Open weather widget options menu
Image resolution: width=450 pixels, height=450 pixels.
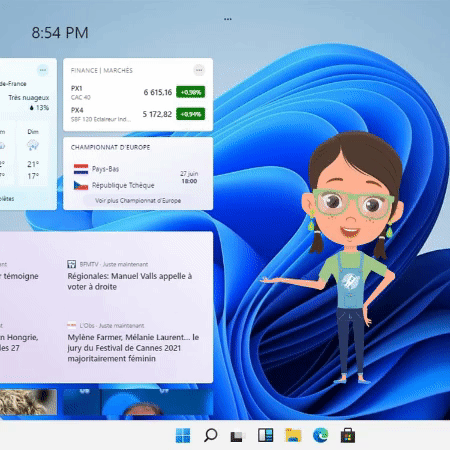[43, 70]
